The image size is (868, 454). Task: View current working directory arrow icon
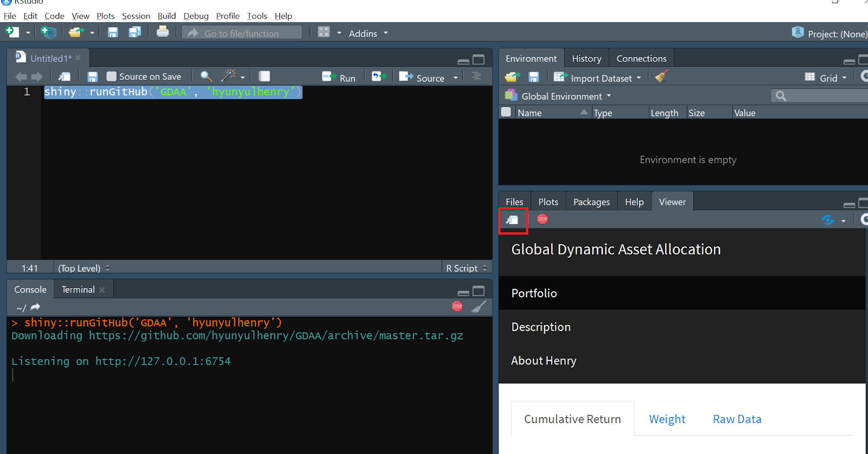click(x=36, y=307)
